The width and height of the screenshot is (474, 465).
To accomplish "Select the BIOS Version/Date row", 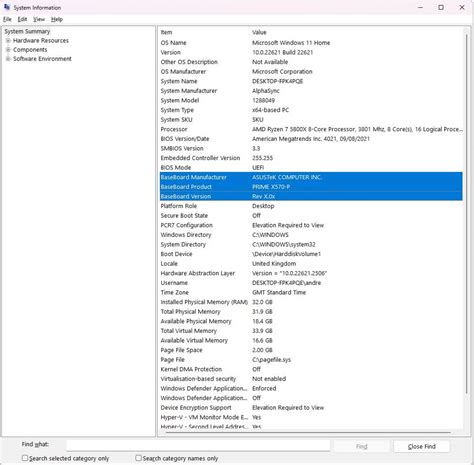I will coord(311,139).
